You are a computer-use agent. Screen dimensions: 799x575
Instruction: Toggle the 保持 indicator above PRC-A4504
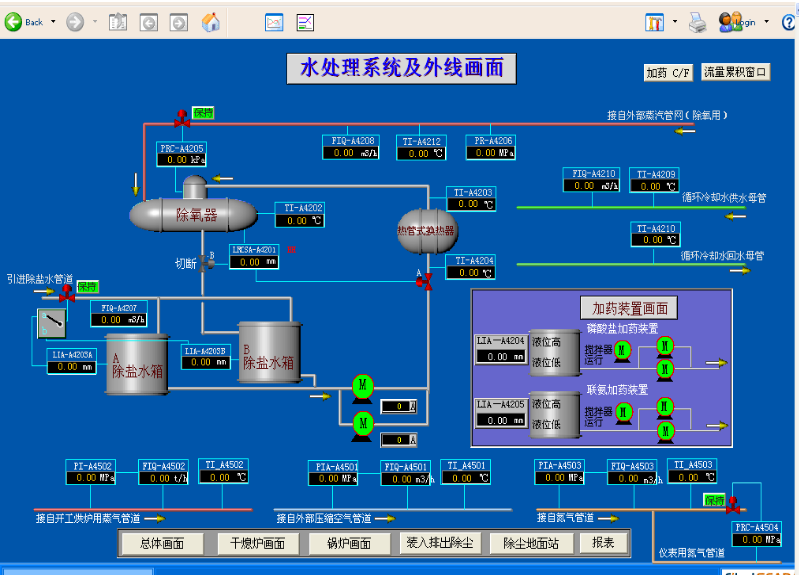click(714, 499)
